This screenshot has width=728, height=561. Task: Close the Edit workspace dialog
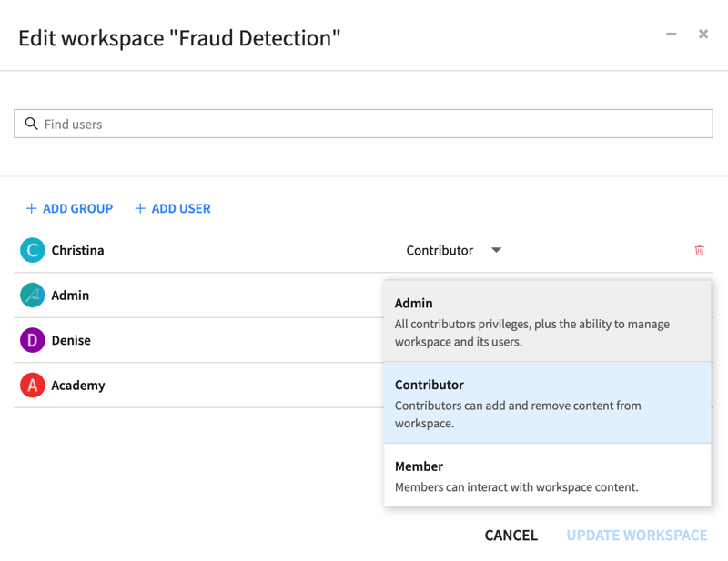(703, 35)
